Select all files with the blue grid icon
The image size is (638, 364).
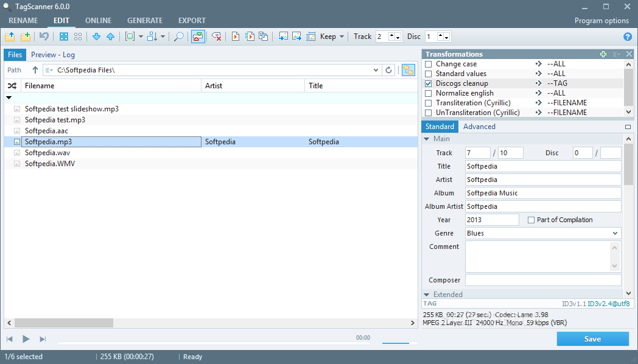(64, 37)
